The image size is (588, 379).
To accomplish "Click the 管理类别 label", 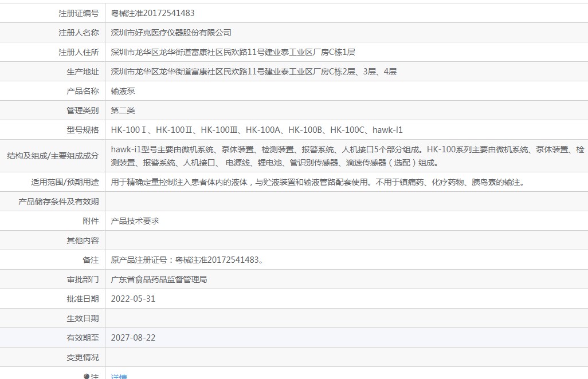I will pyautogui.click(x=83, y=110).
